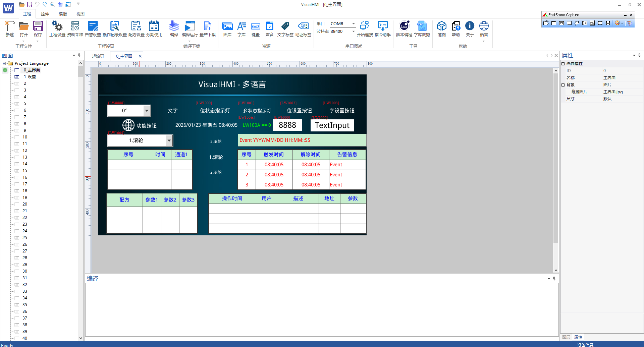Click the 编译 (Compile) icon

tap(174, 28)
